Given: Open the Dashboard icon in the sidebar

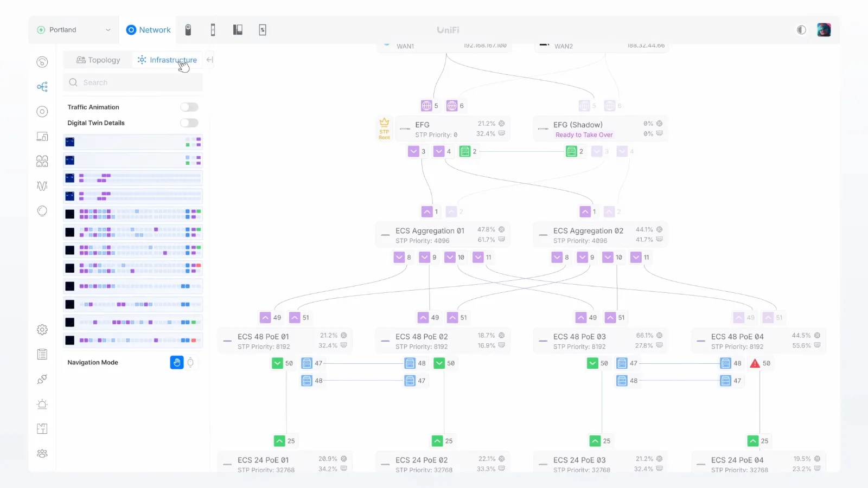Looking at the screenshot, I should pyautogui.click(x=42, y=62).
